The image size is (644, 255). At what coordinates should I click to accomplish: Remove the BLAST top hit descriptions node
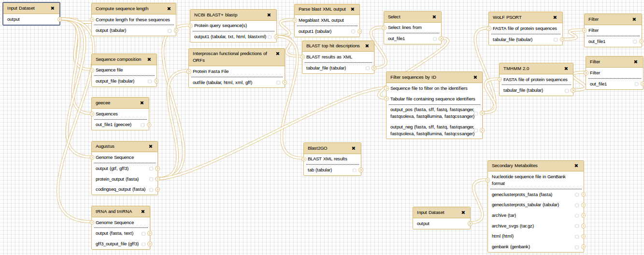coord(367,46)
